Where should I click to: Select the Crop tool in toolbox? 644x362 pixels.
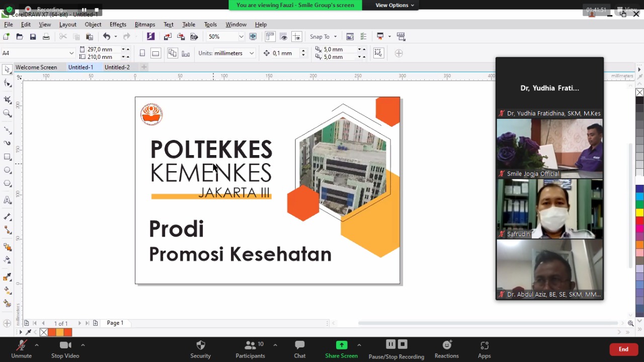click(7, 99)
